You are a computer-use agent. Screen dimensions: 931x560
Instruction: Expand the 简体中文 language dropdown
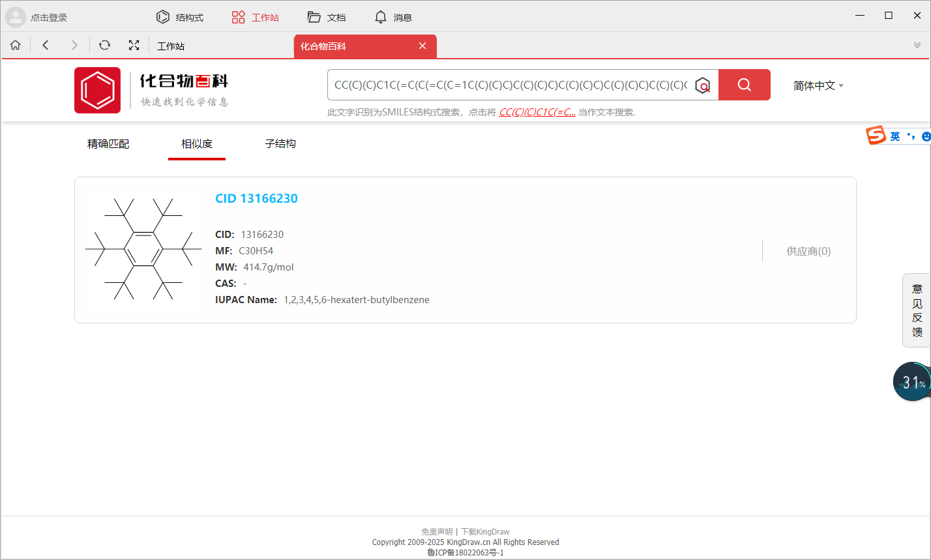click(818, 85)
